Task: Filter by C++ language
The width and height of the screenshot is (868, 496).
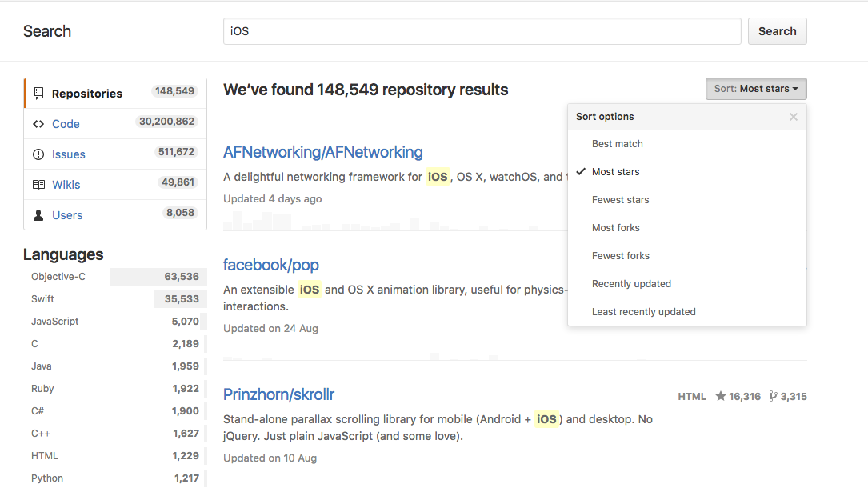Action: coord(115,434)
